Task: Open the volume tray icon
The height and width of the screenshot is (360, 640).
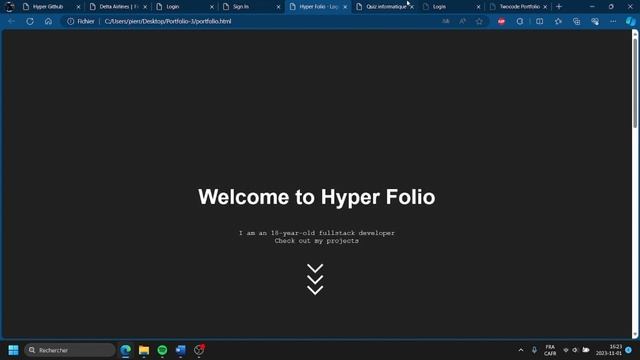Action: [x=575, y=350]
